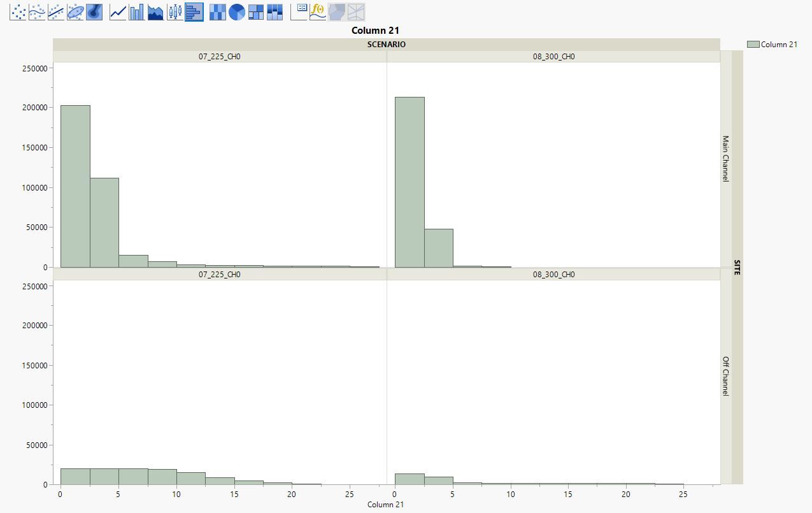Switch to the Pie chart icon
The image size is (812, 513).
click(x=237, y=11)
